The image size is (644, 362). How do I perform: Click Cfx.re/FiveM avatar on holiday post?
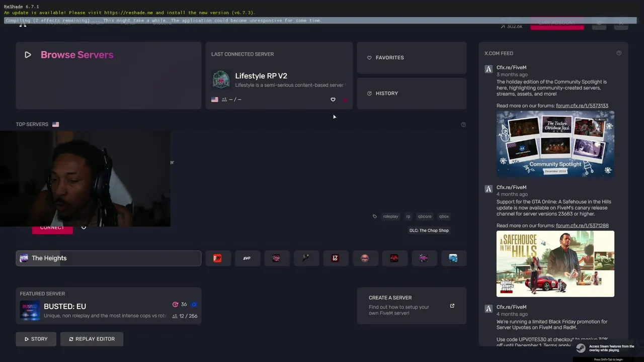pos(489,69)
